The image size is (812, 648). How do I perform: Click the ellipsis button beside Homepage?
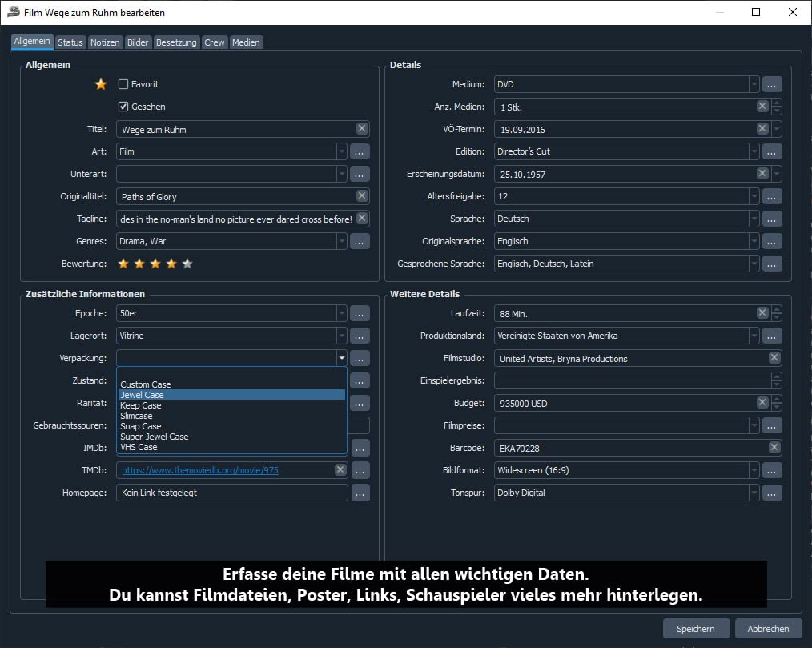coord(360,493)
